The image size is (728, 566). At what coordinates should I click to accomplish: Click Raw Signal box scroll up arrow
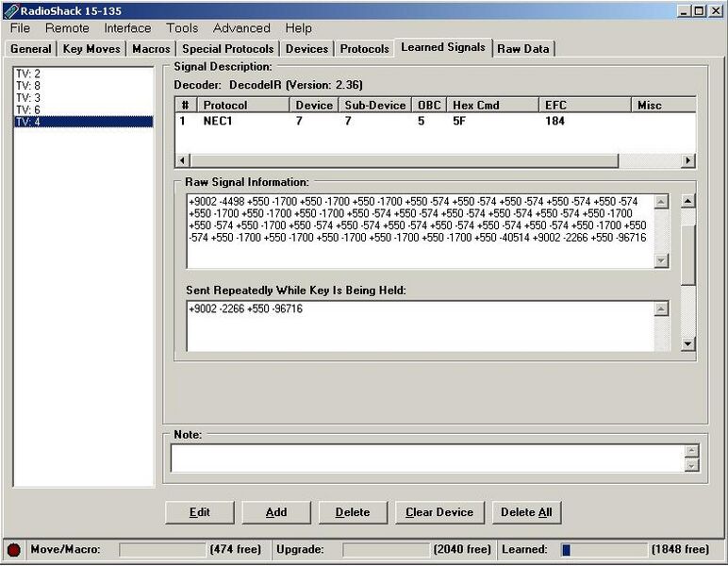click(661, 202)
